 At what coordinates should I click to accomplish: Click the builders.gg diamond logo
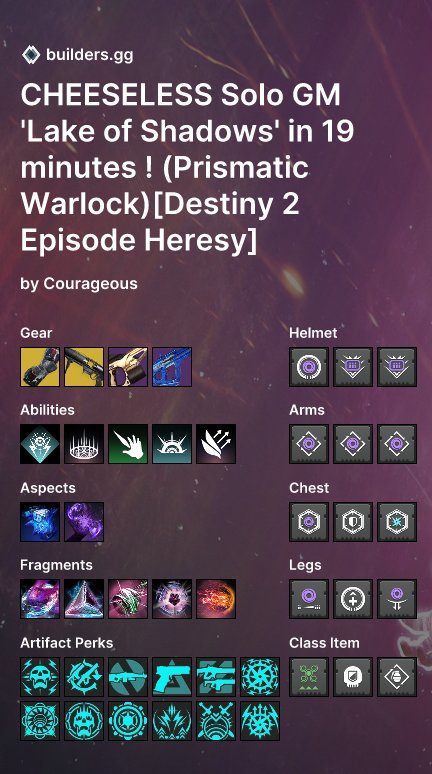pyautogui.click(x=31, y=55)
